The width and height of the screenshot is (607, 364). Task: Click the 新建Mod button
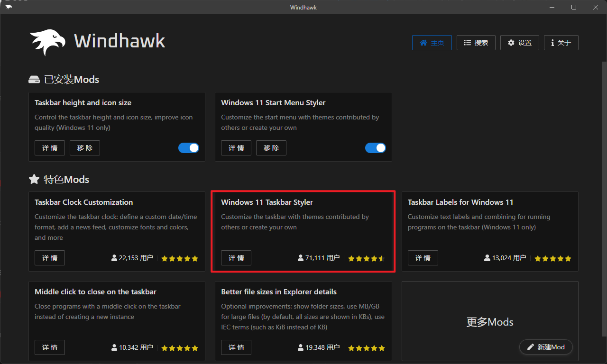pyautogui.click(x=546, y=347)
